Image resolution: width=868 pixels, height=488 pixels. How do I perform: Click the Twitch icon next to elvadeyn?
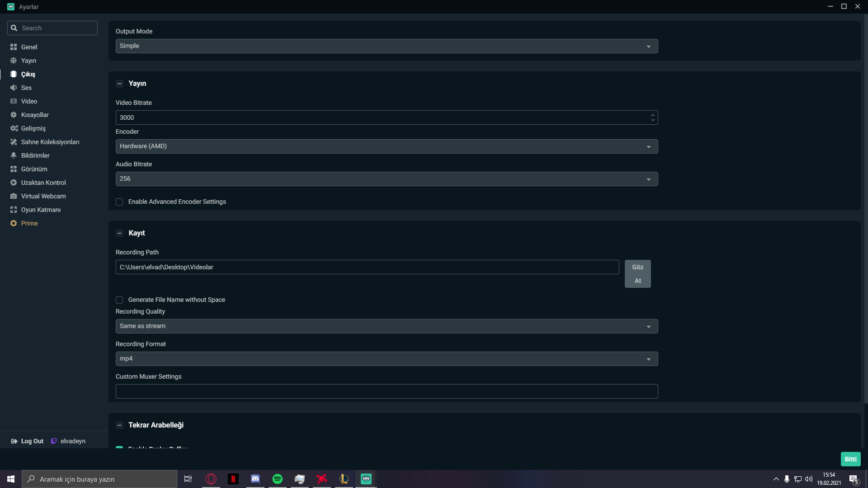click(x=54, y=441)
